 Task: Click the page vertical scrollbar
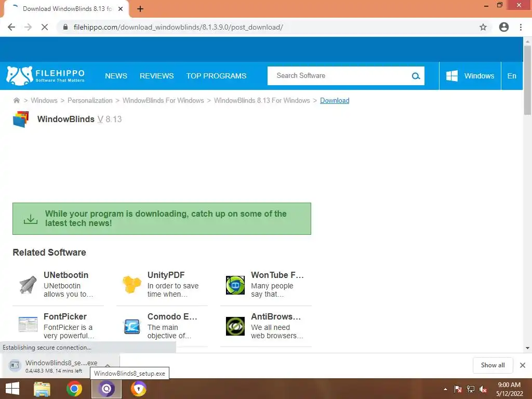click(527, 81)
